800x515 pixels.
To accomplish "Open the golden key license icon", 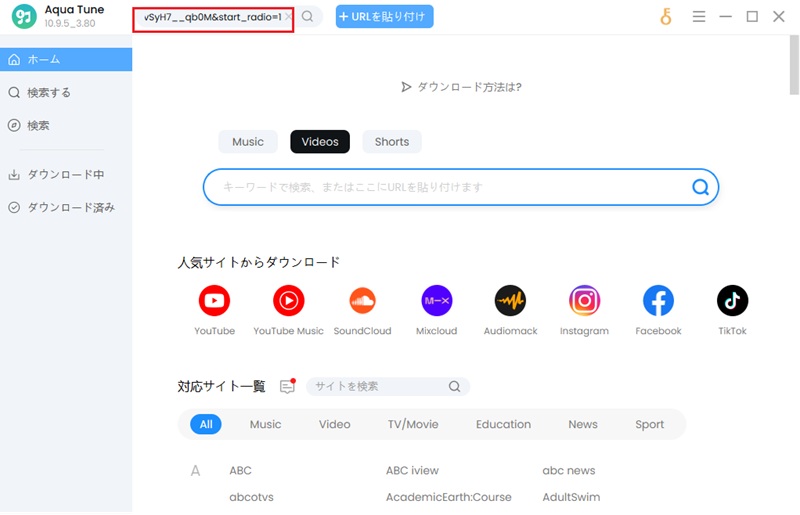I will (x=666, y=17).
